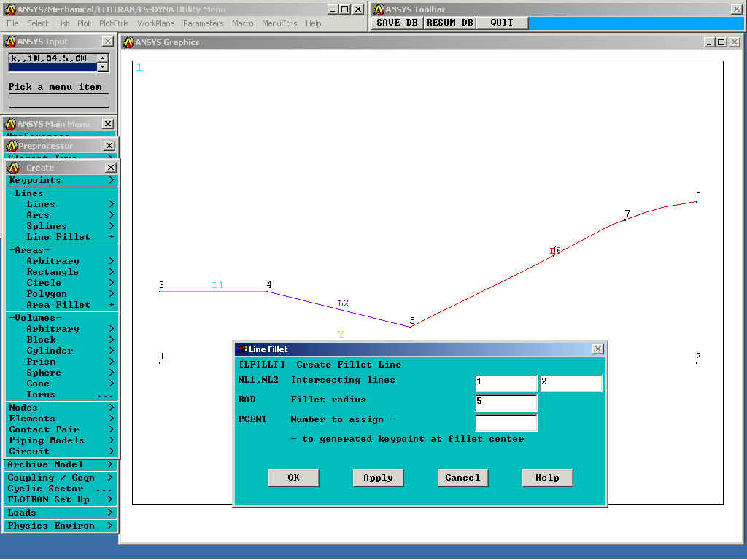Click the Fillet radius input field
Screen dimensions: 747x560
pyautogui.click(x=506, y=402)
